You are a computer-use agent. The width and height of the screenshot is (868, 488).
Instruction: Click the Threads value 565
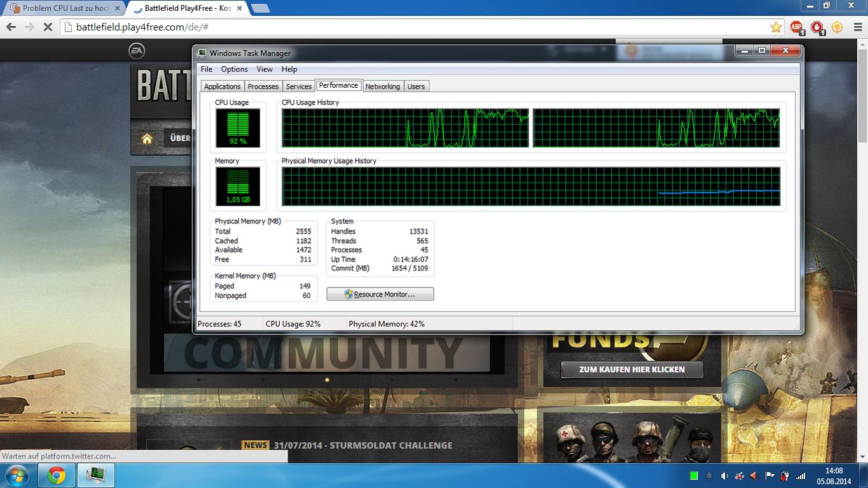tap(422, 241)
